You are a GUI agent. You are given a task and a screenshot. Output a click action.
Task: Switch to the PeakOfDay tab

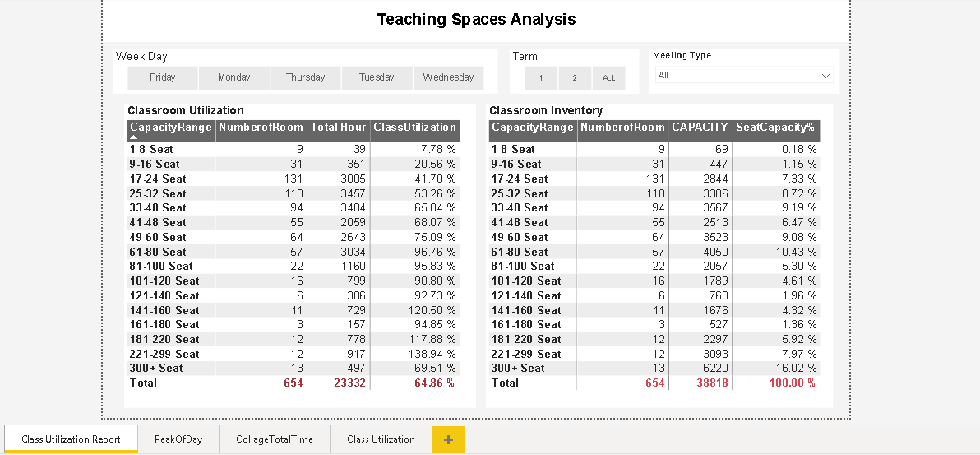(x=178, y=439)
